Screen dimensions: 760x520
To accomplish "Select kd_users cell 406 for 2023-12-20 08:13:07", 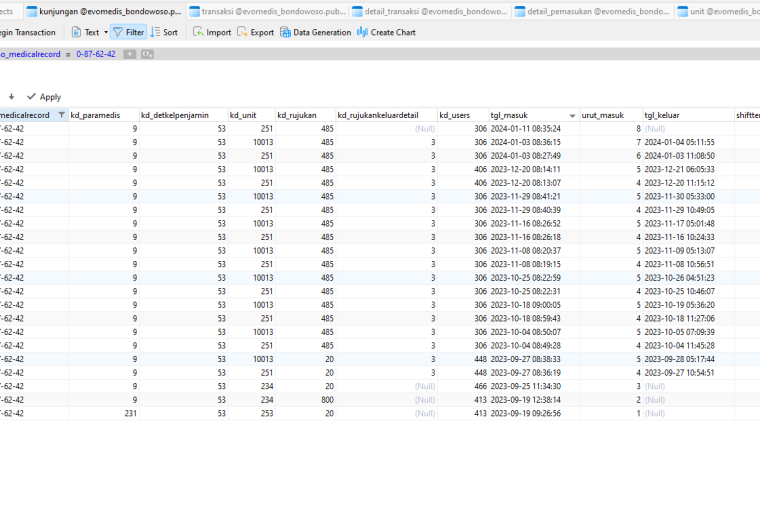I will [463, 183].
